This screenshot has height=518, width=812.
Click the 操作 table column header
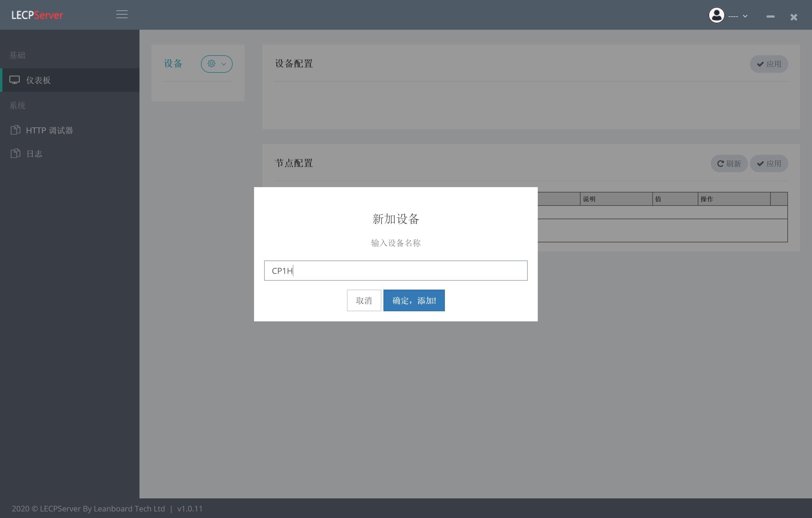[x=706, y=199]
